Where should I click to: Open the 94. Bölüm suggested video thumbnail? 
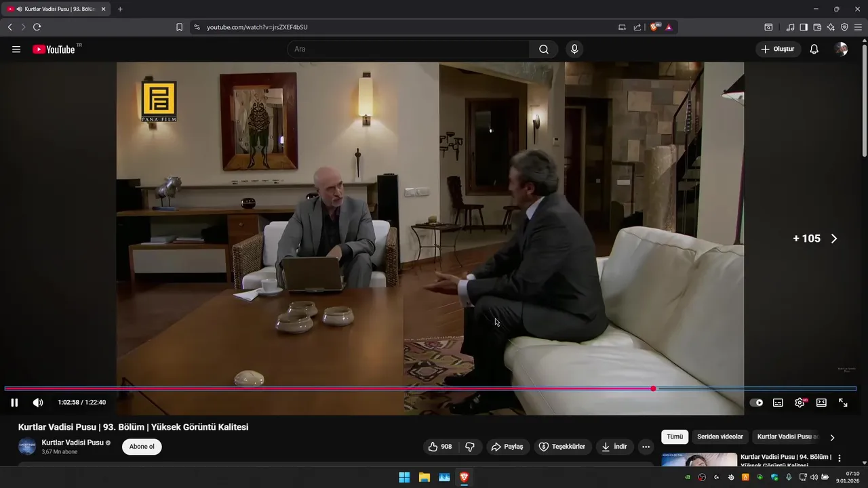pos(699,460)
